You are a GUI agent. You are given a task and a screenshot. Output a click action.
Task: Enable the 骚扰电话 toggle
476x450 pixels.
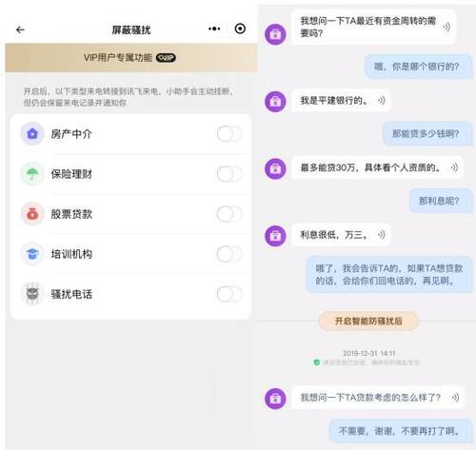pos(229,294)
